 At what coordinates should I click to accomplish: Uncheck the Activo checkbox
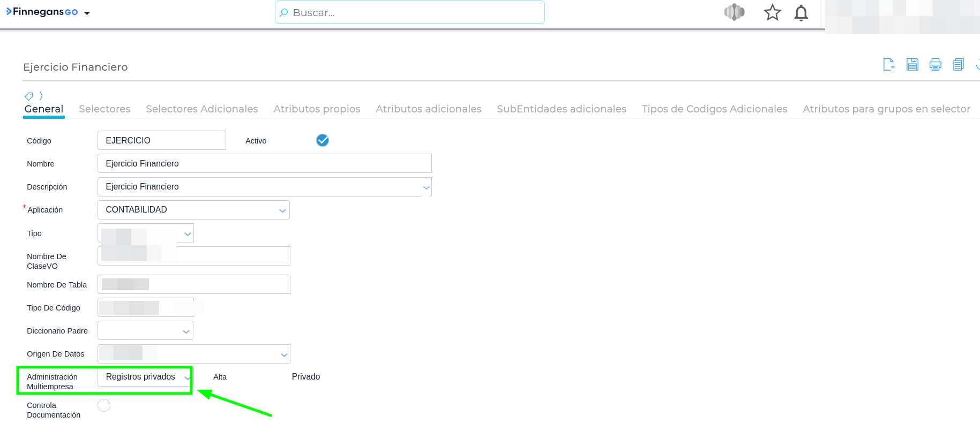(x=323, y=140)
